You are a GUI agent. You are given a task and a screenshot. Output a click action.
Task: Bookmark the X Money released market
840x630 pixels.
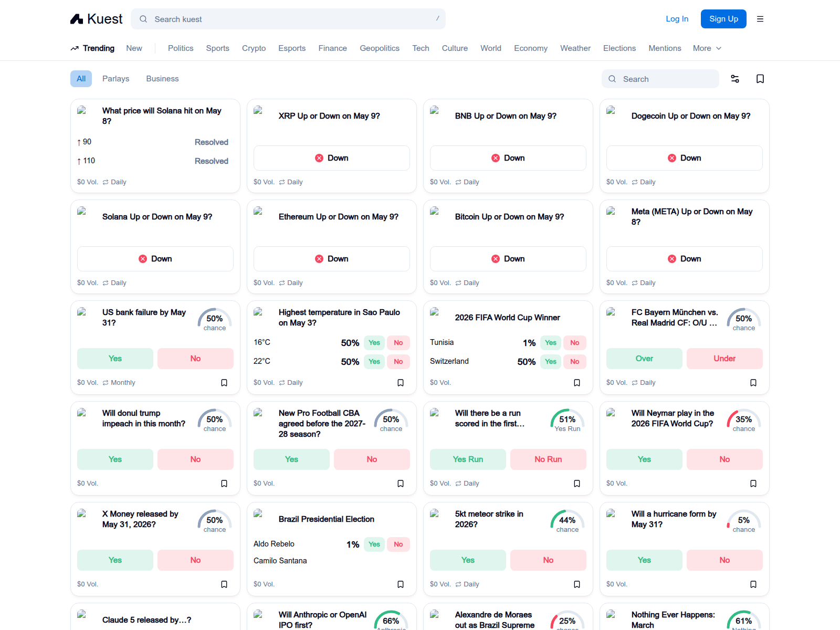pyautogui.click(x=224, y=584)
